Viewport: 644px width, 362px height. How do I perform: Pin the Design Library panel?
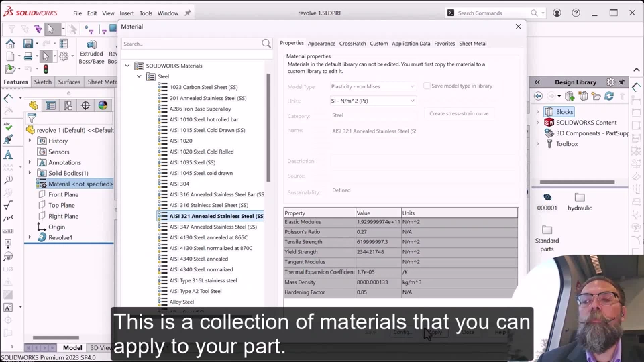coord(621,82)
